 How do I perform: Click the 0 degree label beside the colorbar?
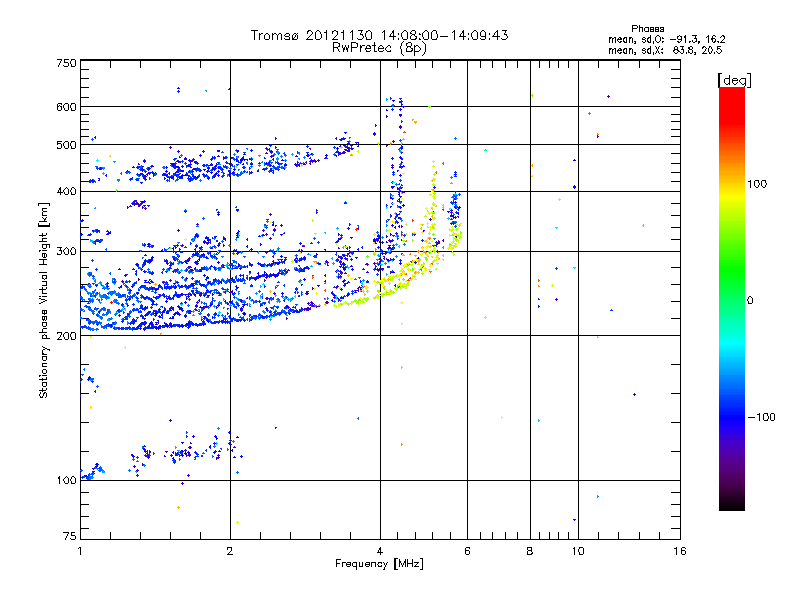click(x=750, y=300)
